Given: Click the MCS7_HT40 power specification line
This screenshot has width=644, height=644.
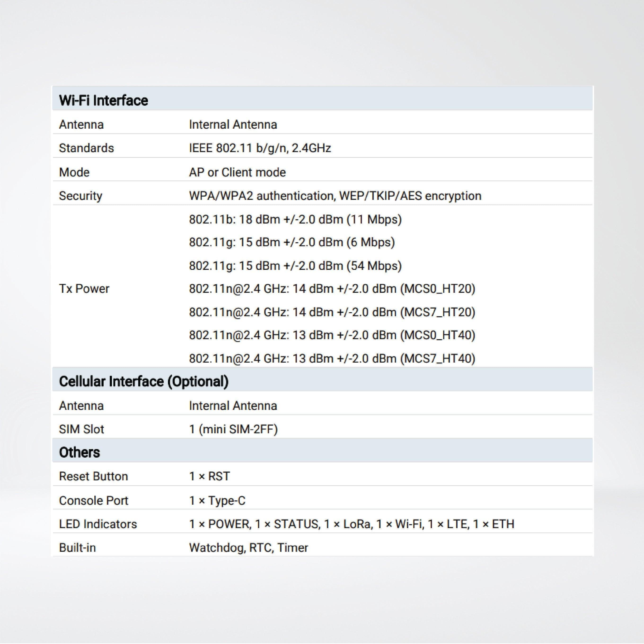Looking at the screenshot, I should tap(332, 358).
